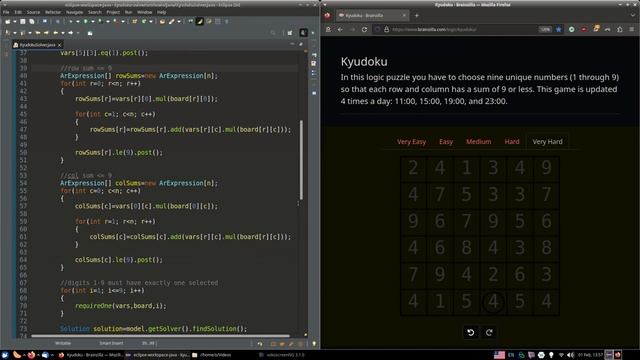Select the Easy difficulty

pyautogui.click(x=446, y=142)
